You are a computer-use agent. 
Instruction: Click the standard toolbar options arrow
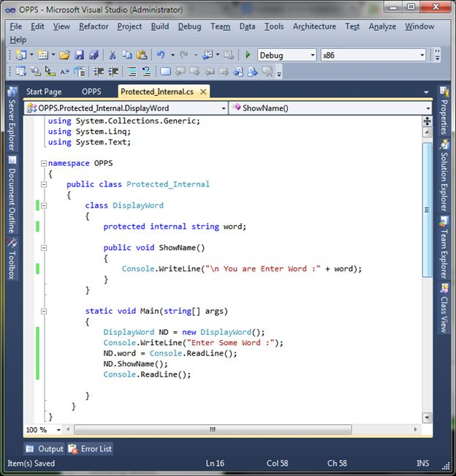coord(437,56)
